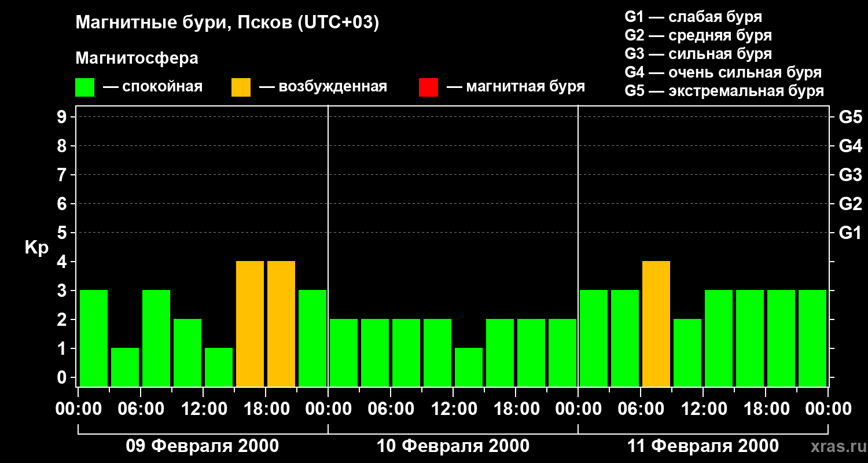This screenshot has width=868, height=463.
Task: Click the 'G1 — слабая буря' legend line
Action: tap(693, 17)
